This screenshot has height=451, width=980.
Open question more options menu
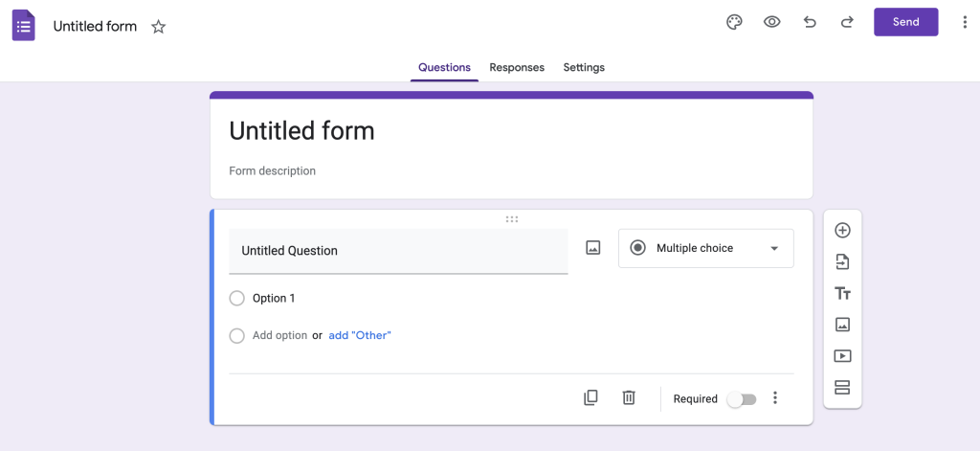[775, 398]
